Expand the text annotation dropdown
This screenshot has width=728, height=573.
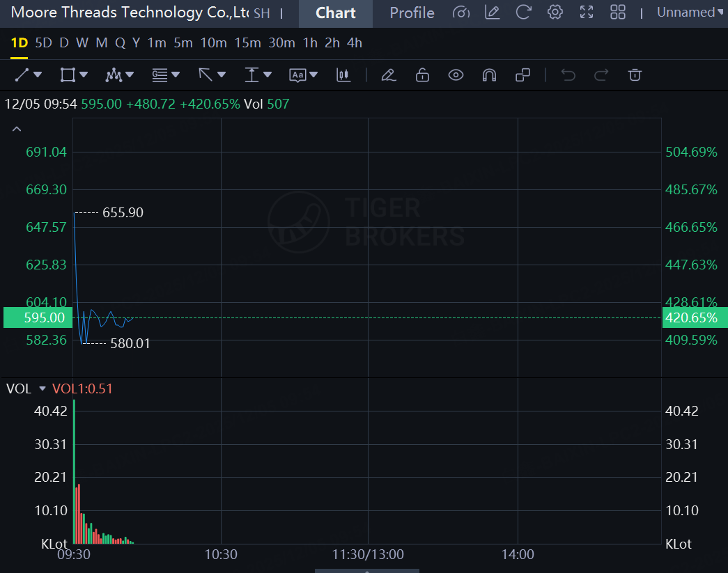pyautogui.click(x=313, y=74)
